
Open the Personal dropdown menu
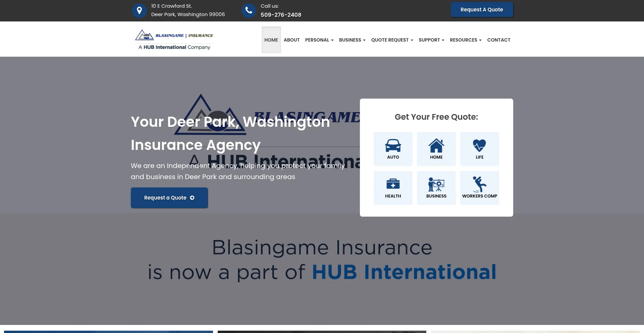(319, 40)
